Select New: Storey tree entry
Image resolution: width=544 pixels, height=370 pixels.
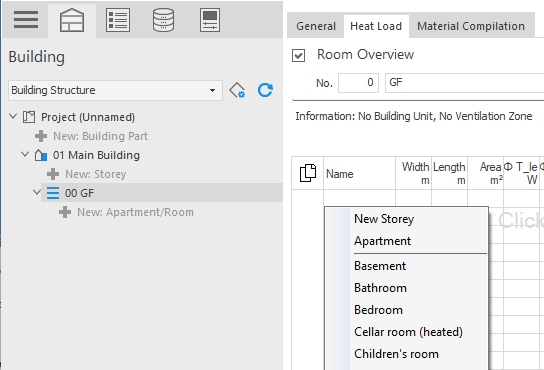pos(95,174)
